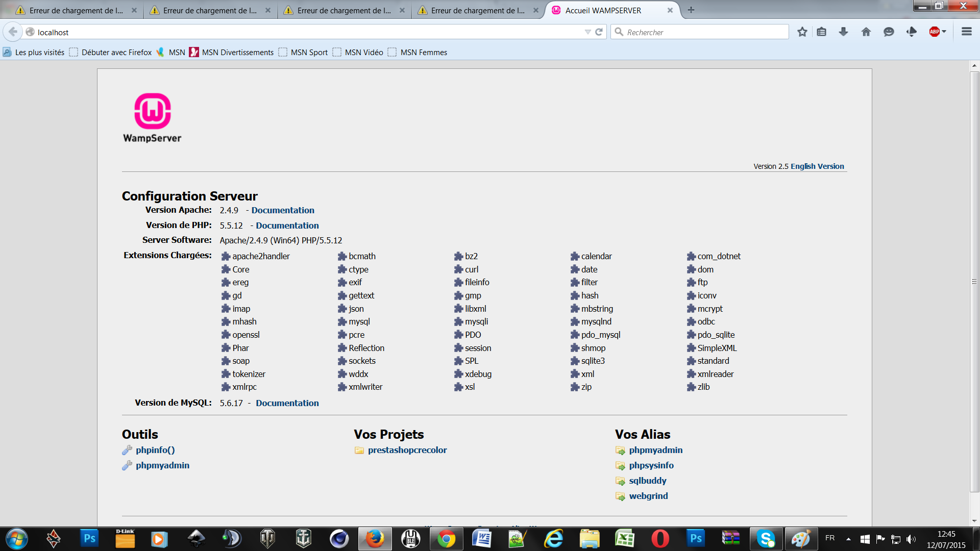The image size is (980, 551).
Task: Open Internet Explorer from taskbar
Action: click(554, 539)
